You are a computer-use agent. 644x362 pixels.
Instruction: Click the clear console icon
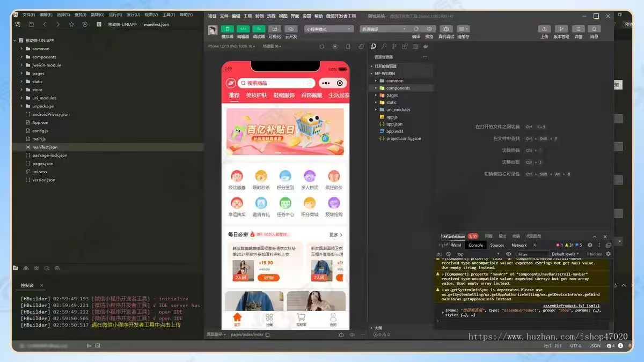click(x=448, y=254)
